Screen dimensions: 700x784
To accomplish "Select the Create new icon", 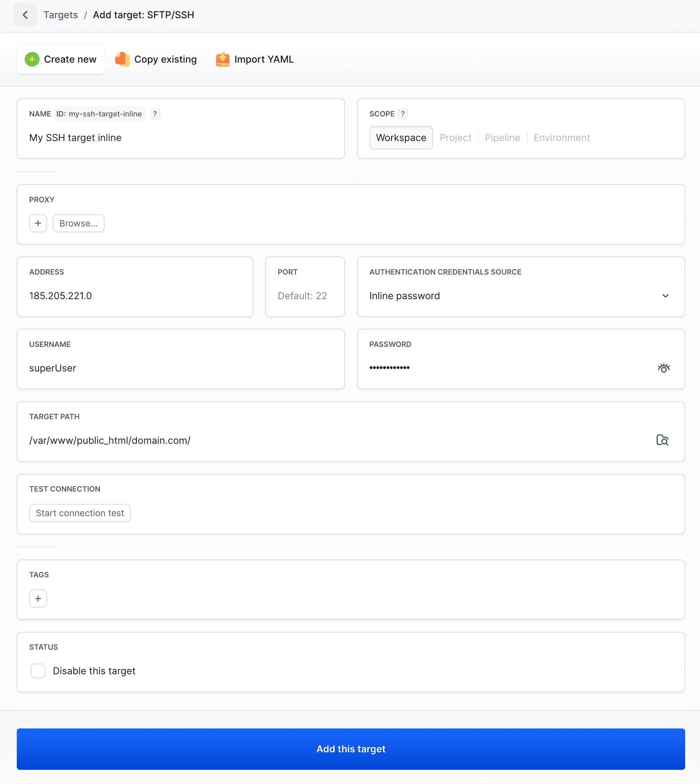I will coord(33,59).
